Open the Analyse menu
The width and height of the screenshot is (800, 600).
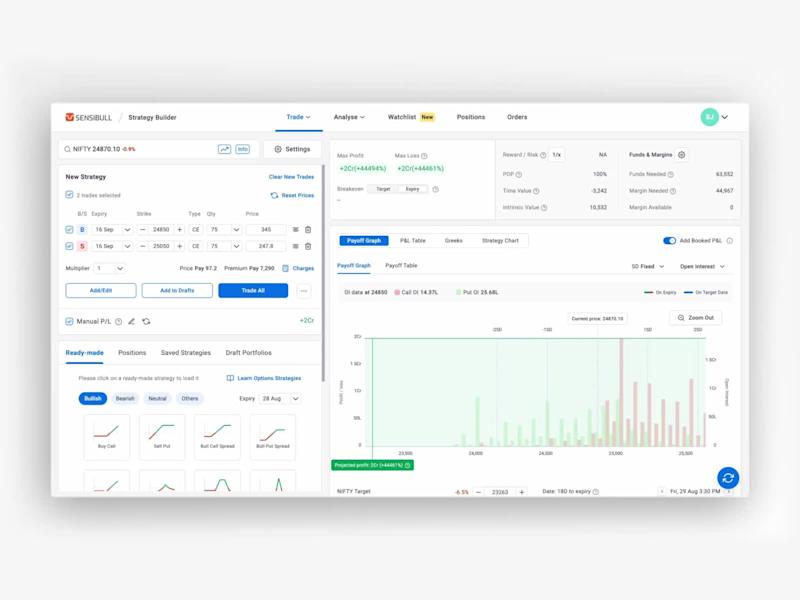(x=349, y=117)
